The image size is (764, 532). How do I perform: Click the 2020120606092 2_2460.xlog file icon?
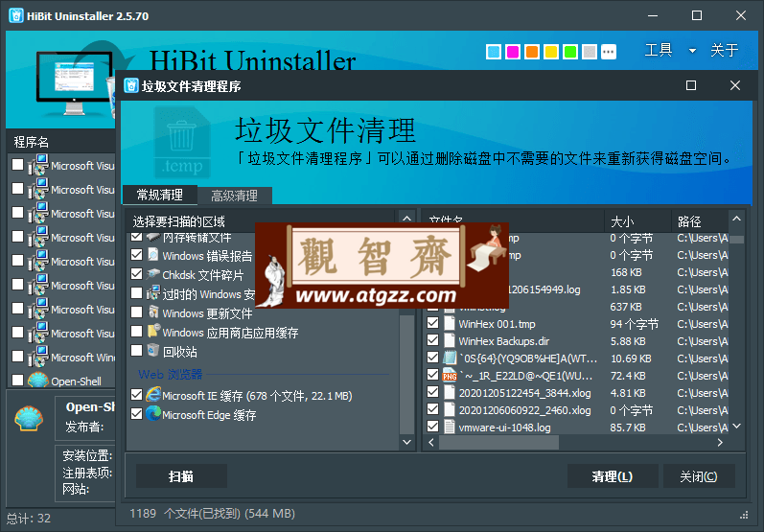tap(450, 409)
